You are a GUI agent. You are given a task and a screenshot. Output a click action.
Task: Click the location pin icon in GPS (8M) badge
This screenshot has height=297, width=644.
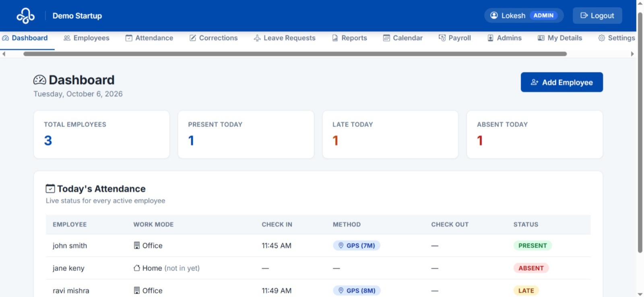point(341,291)
